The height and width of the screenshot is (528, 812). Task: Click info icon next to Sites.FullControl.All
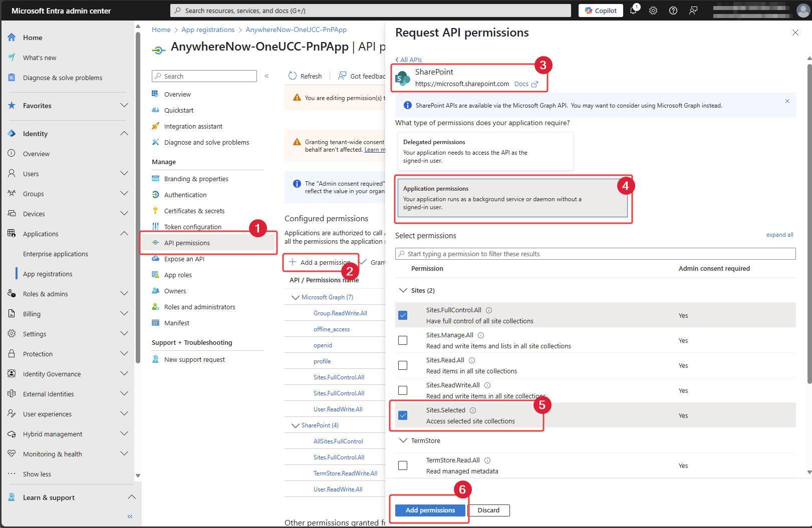[489, 310]
